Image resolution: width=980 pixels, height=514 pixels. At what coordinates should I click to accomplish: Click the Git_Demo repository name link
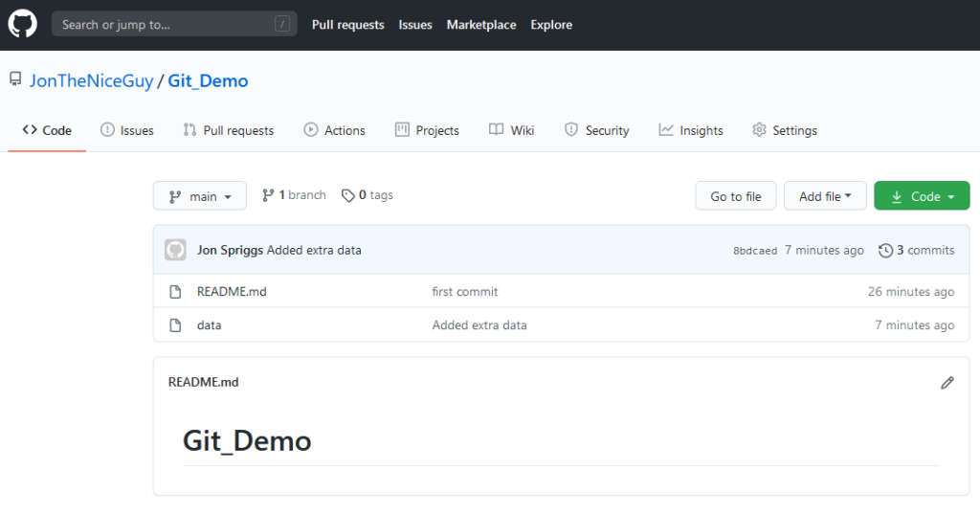coord(208,80)
